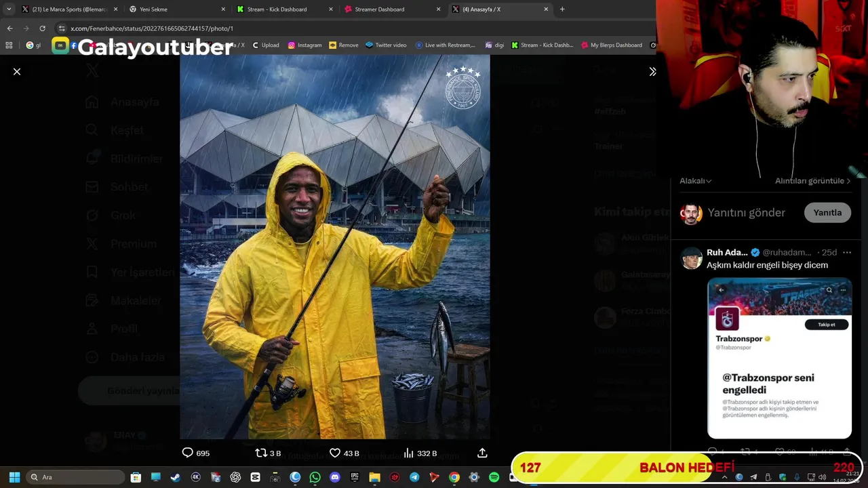Open site info icon in address bar
This screenshot has width=868, height=488.
click(62, 28)
